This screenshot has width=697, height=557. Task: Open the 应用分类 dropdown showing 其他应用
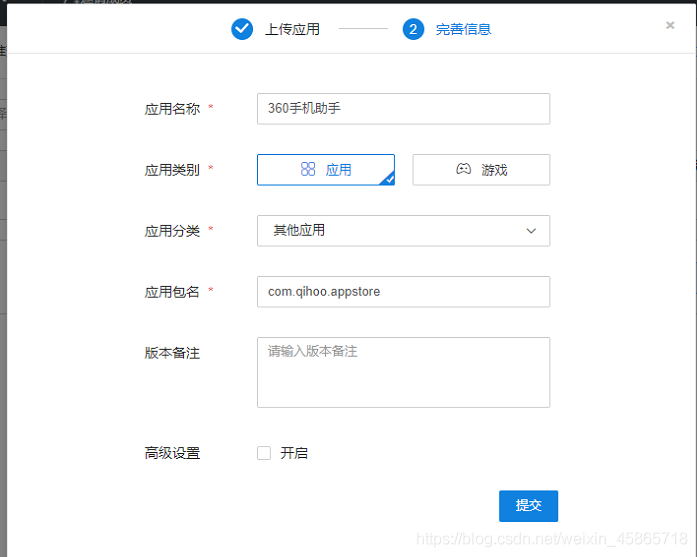403,231
